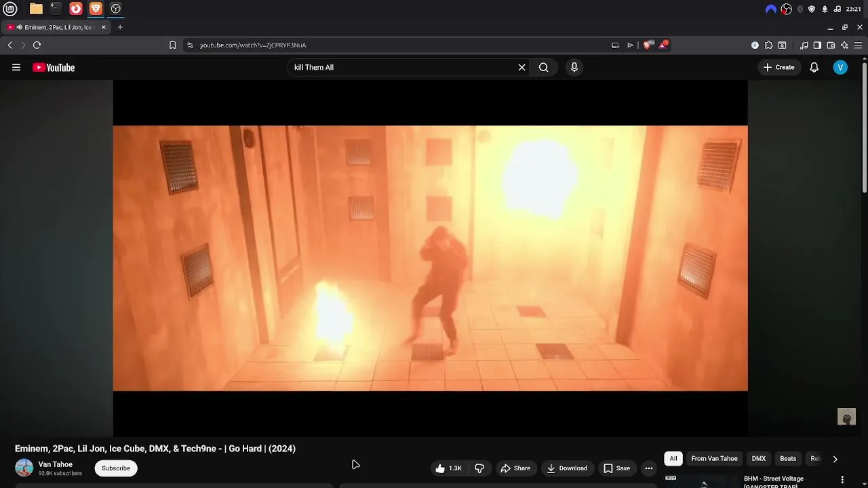Screen dimensions: 868x488
Task: Open YouTube notifications bell
Action: coord(814,67)
